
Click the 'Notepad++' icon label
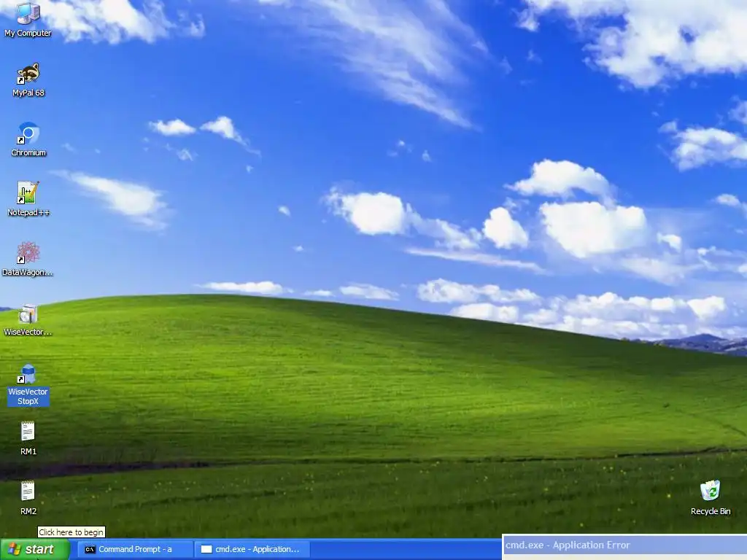28,213
